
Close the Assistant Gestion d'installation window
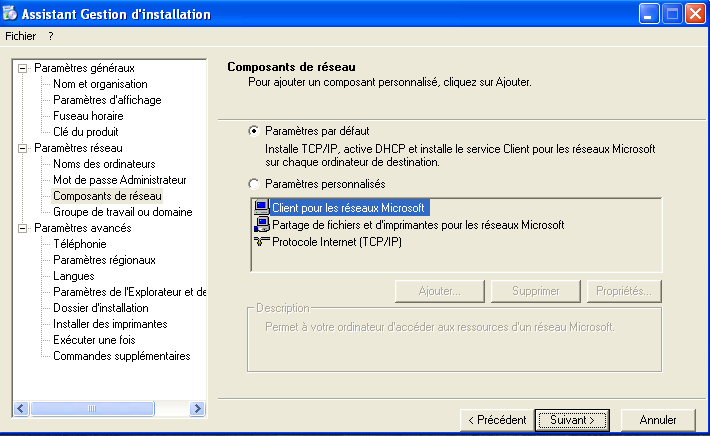pyautogui.click(x=696, y=14)
